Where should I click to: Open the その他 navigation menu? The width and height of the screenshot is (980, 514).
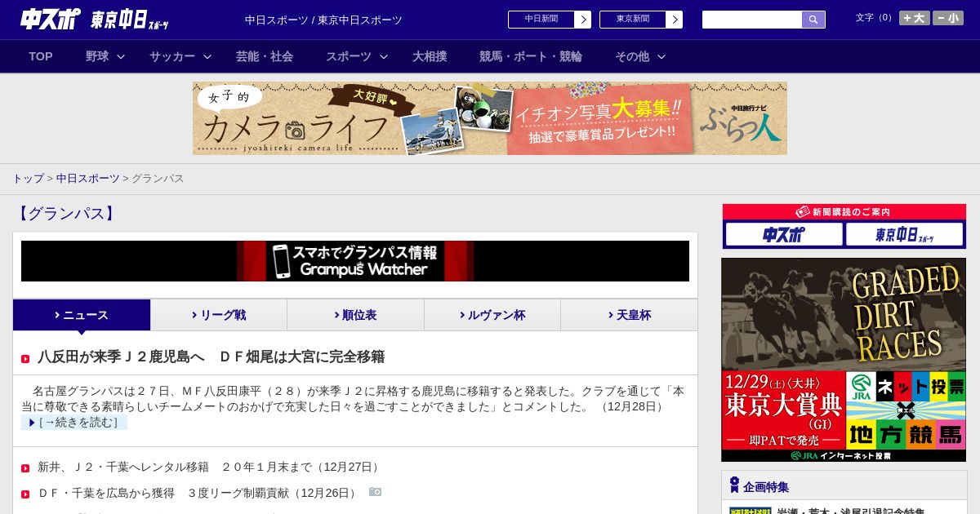[x=632, y=56]
